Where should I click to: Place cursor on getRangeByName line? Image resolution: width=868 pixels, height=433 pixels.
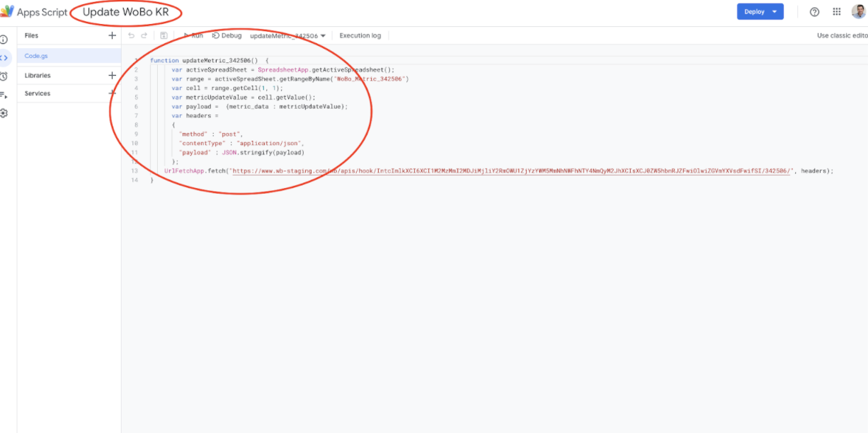[x=290, y=79]
